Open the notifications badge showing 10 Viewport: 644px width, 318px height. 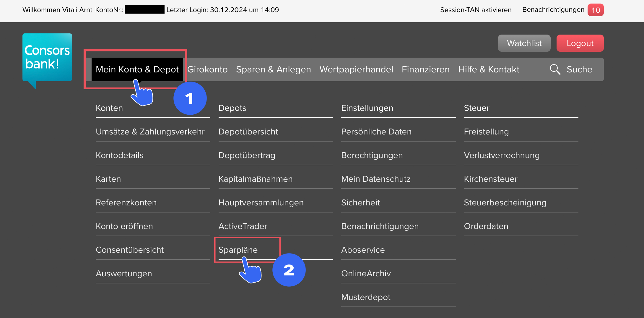pos(595,10)
